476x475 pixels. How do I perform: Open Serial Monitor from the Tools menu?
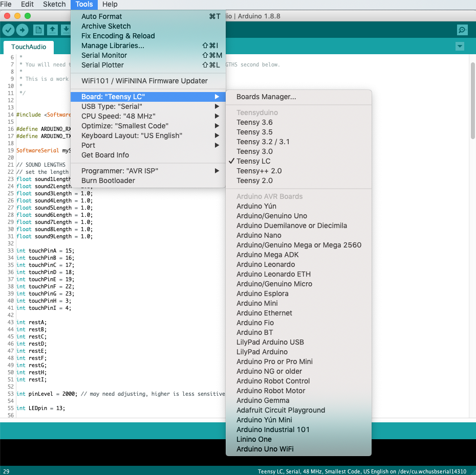pos(148,55)
